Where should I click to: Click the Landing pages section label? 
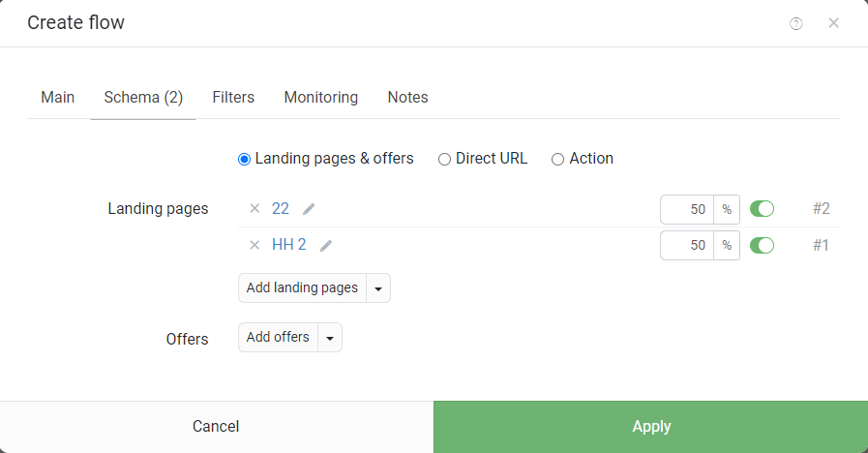[159, 209]
